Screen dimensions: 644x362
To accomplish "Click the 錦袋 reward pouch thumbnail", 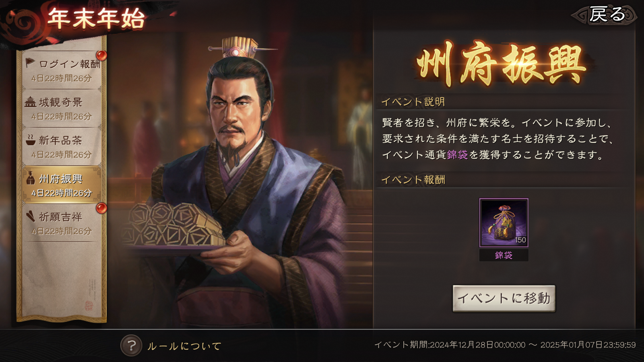I will coord(504,222).
